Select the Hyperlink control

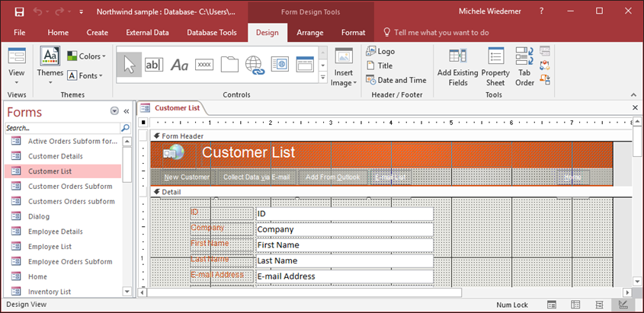pyautogui.click(x=255, y=65)
